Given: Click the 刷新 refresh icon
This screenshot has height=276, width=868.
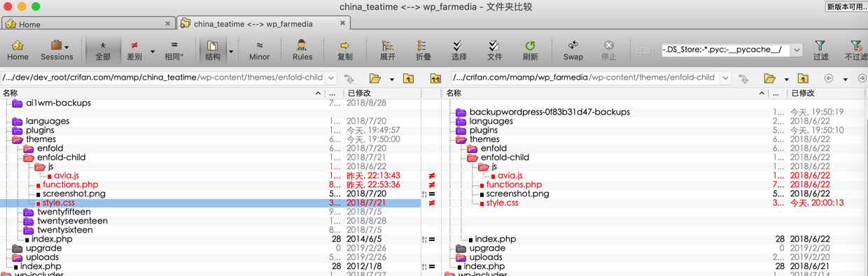Looking at the screenshot, I should pyautogui.click(x=530, y=50).
